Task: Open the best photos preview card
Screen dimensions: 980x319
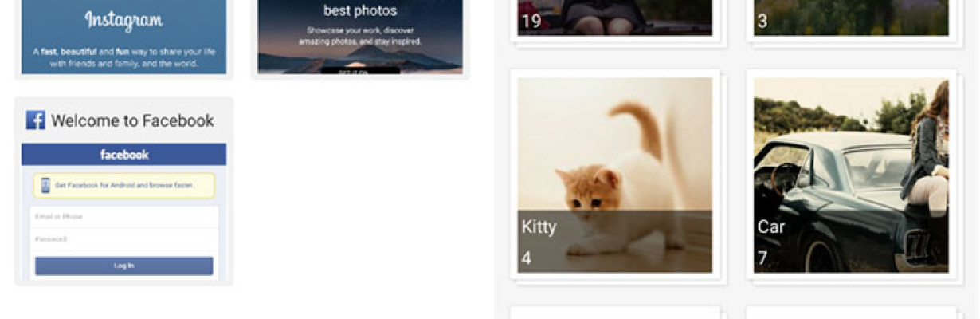Action: (x=360, y=37)
